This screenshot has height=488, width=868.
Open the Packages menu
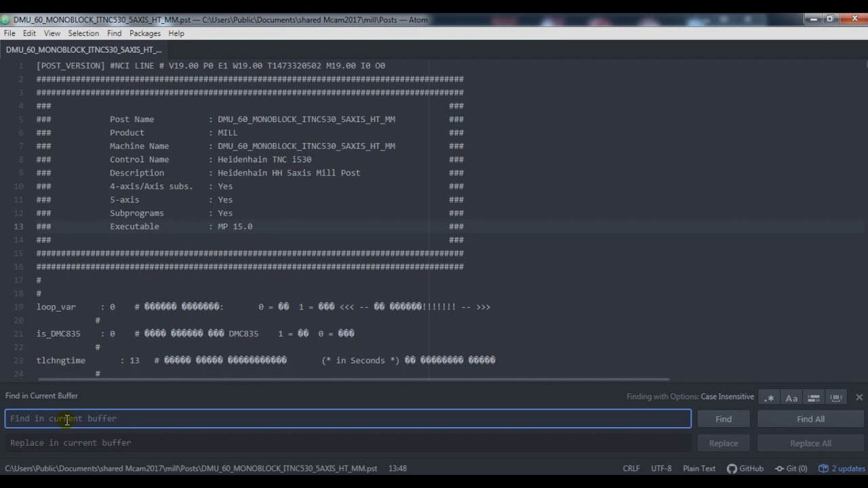tap(145, 33)
